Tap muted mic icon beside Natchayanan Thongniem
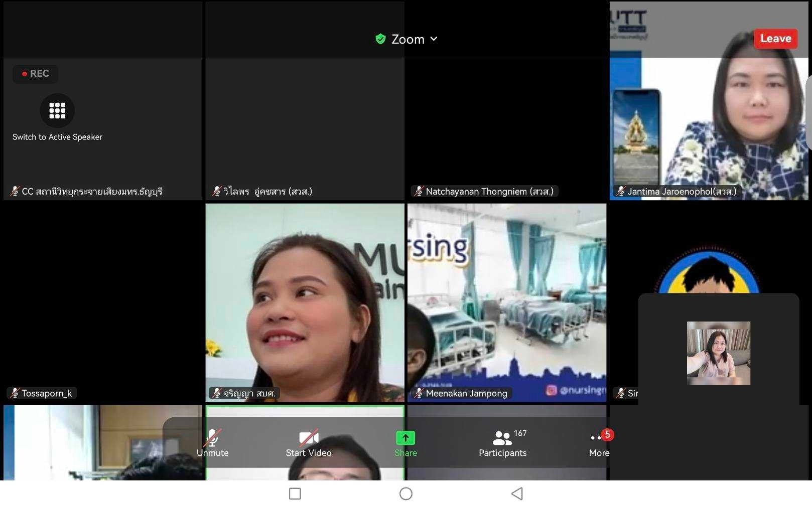 [419, 191]
